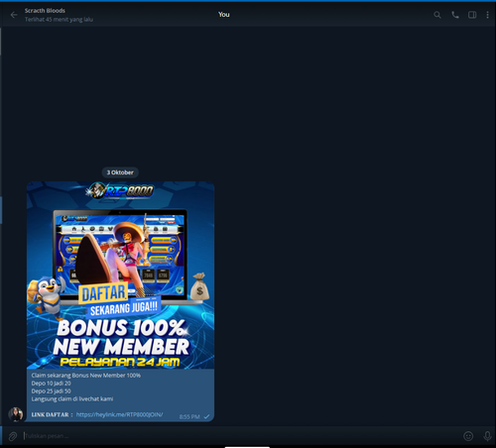Click the 8:55 PM message timestamp

pyautogui.click(x=189, y=417)
